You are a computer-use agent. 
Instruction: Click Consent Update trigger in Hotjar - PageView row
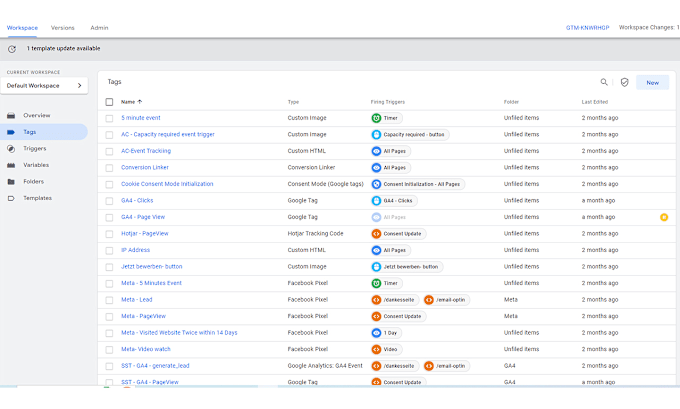pos(399,234)
